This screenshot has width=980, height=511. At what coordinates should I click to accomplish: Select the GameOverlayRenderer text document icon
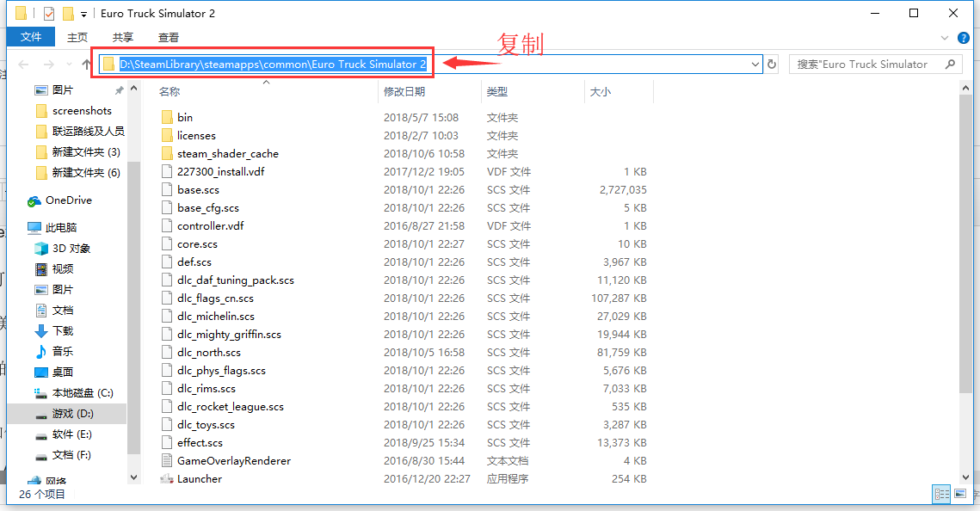(x=167, y=461)
